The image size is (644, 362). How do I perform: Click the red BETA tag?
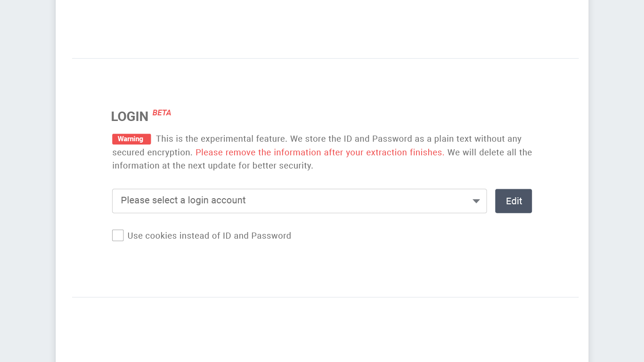click(x=162, y=113)
